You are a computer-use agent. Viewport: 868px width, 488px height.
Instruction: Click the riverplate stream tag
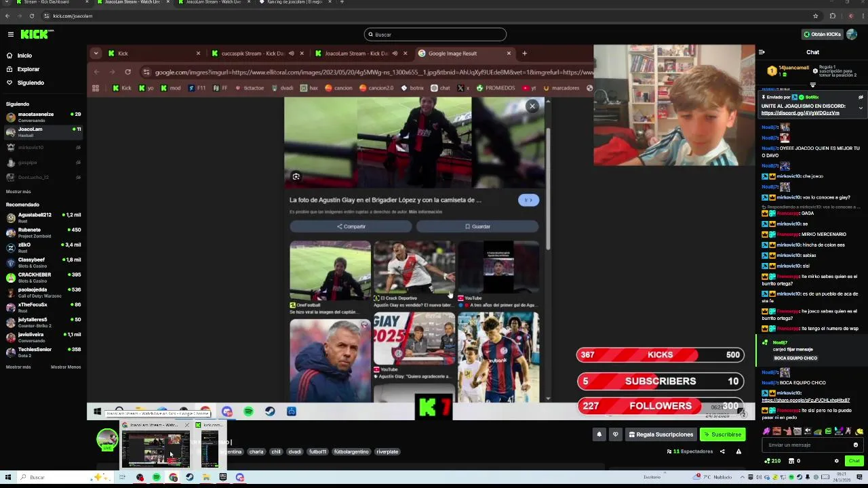coord(387,451)
